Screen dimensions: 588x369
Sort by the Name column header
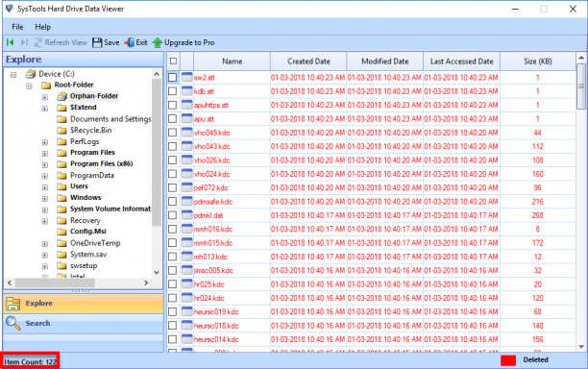233,61
